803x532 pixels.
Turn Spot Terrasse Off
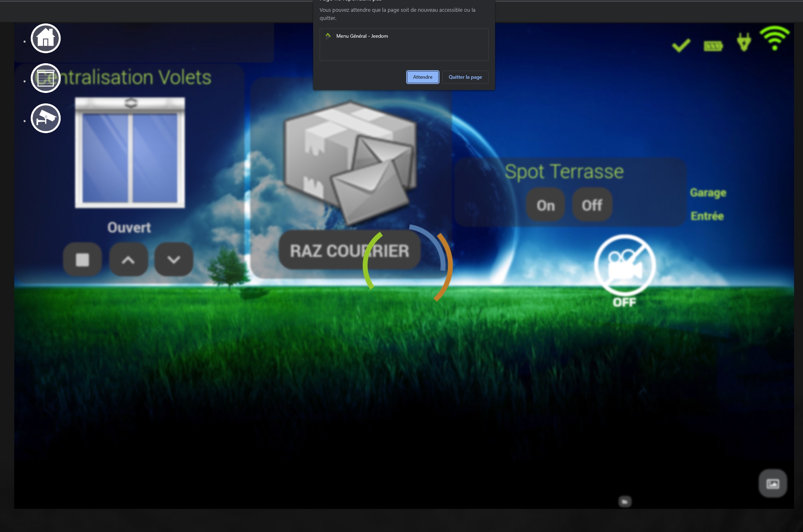592,205
